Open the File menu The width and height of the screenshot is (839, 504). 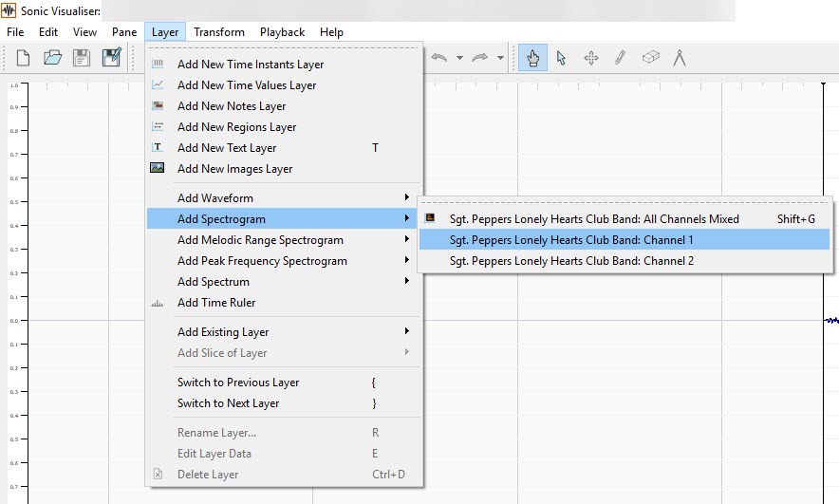pyautogui.click(x=15, y=32)
